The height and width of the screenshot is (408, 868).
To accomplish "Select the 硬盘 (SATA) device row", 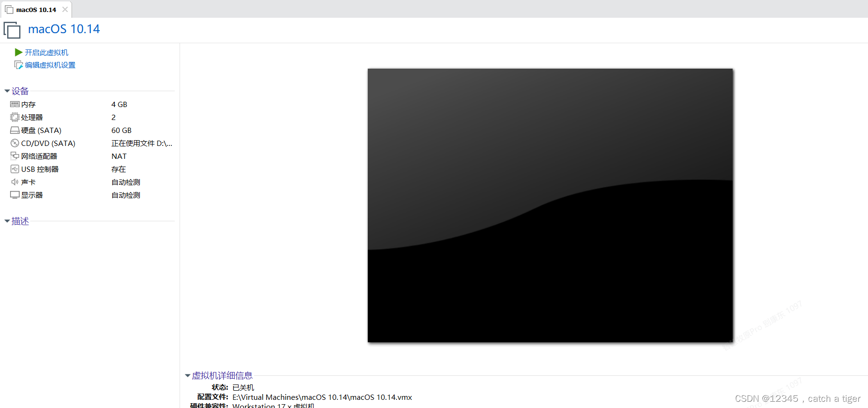I will [x=91, y=130].
